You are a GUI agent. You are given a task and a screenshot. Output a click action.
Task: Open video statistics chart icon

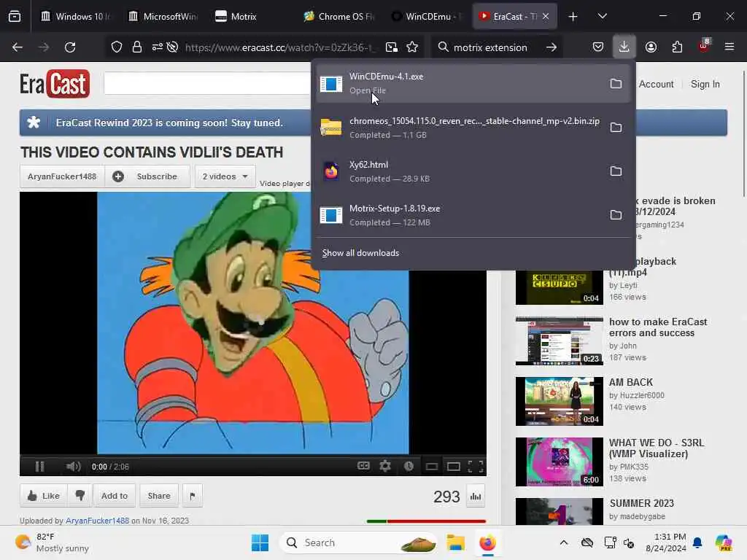pyautogui.click(x=476, y=496)
